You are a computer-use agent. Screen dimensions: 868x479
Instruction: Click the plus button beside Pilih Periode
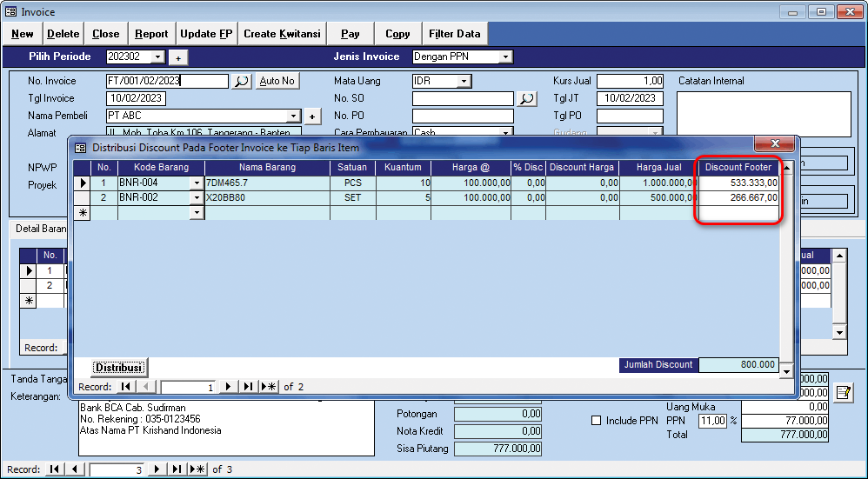(x=177, y=57)
